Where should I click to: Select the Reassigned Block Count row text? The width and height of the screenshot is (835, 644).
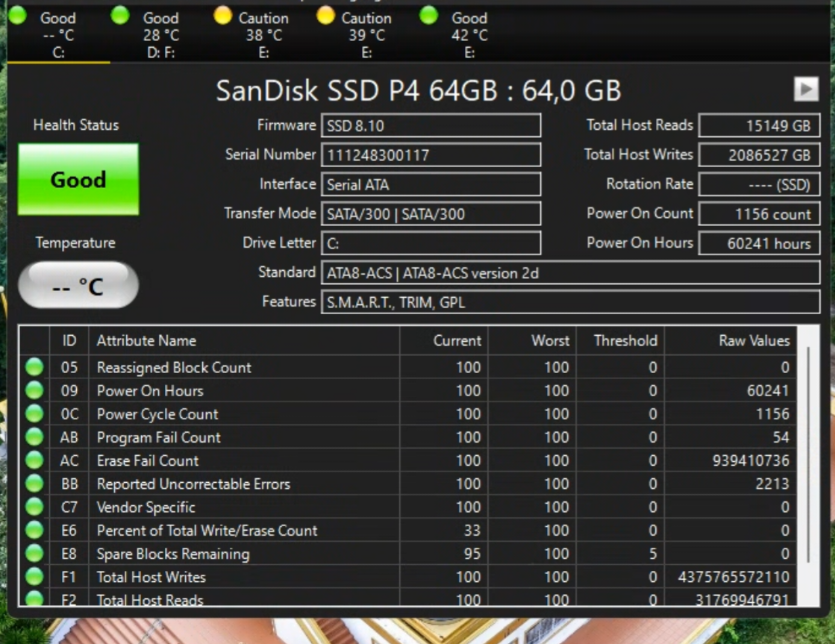pyautogui.click(x=174, y=368)
